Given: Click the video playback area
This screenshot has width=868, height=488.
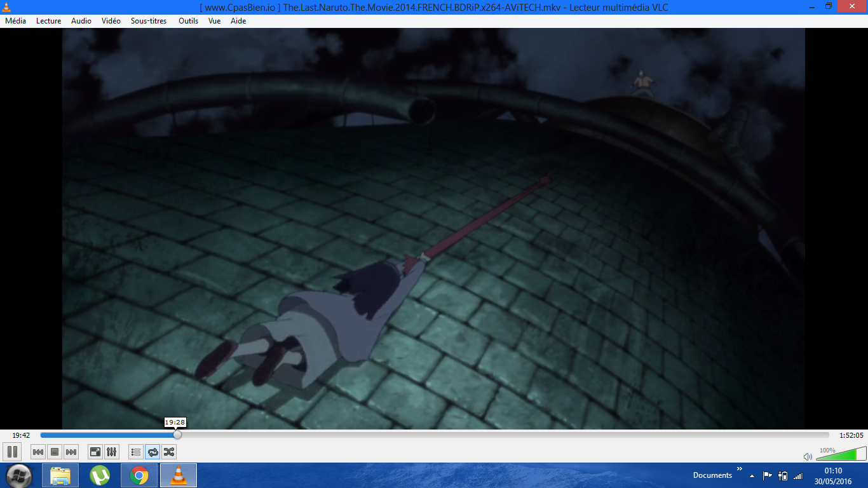Looking at the screenshot, I should click(433, 229).
